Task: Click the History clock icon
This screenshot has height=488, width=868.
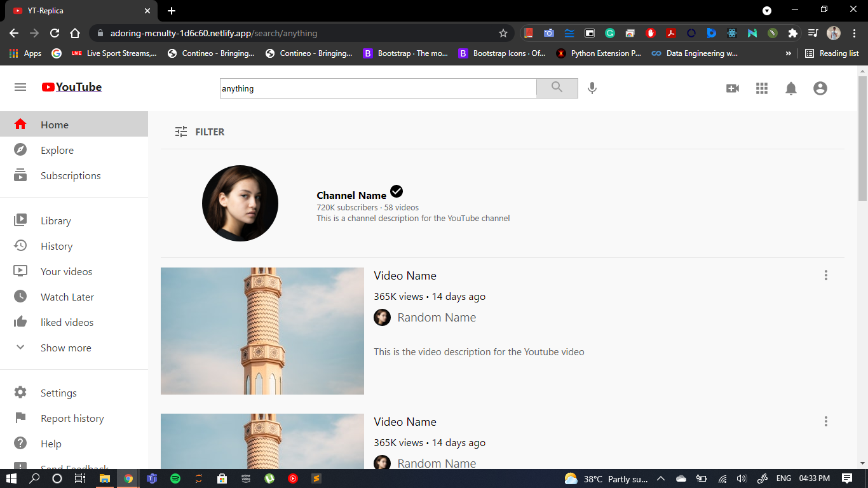Action: [20, 245]
